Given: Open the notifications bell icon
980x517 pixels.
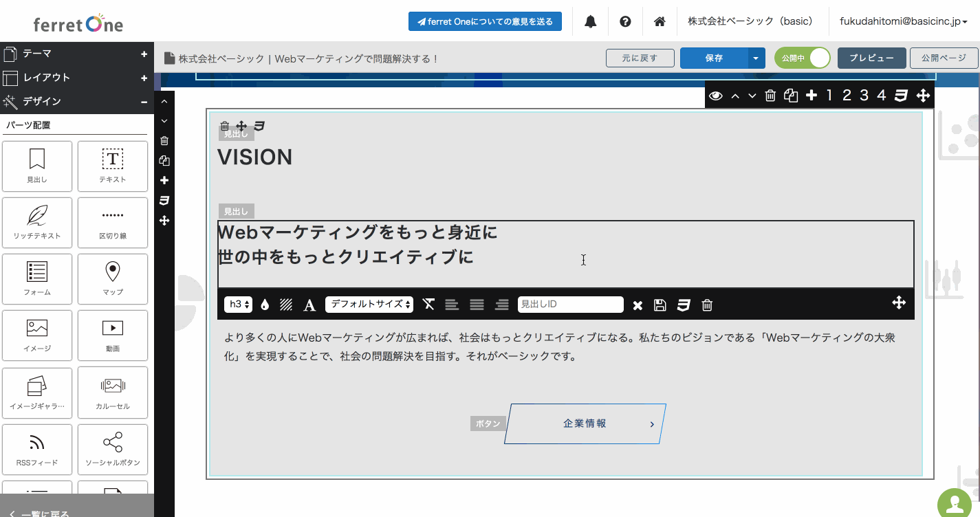Looking at the screenshot, I should [x=590, y=21].
